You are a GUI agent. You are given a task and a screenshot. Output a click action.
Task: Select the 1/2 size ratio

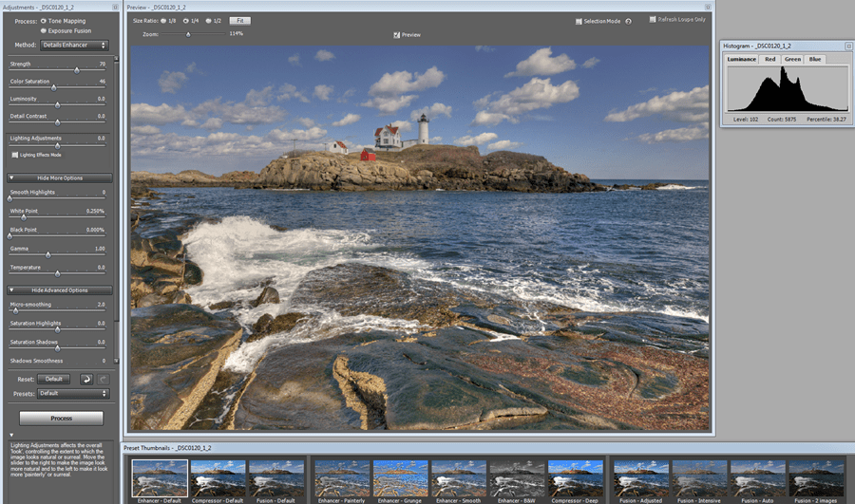208,21
